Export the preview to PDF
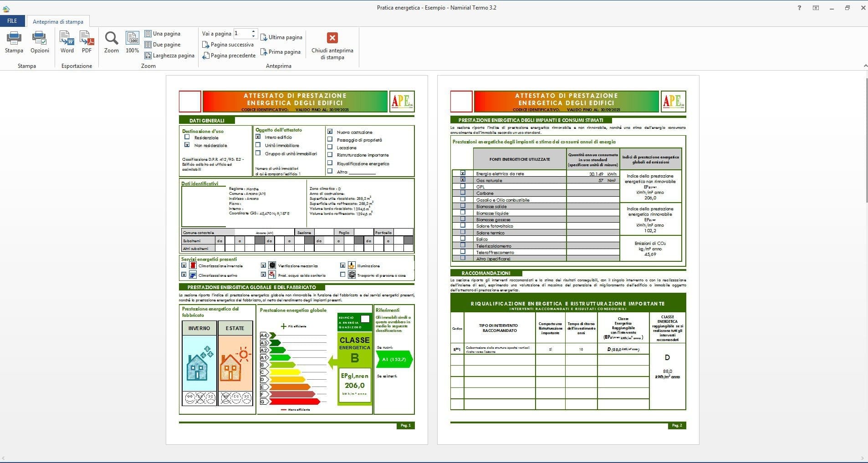The height and width of the screenshot is (463, 868). (87, 42)
